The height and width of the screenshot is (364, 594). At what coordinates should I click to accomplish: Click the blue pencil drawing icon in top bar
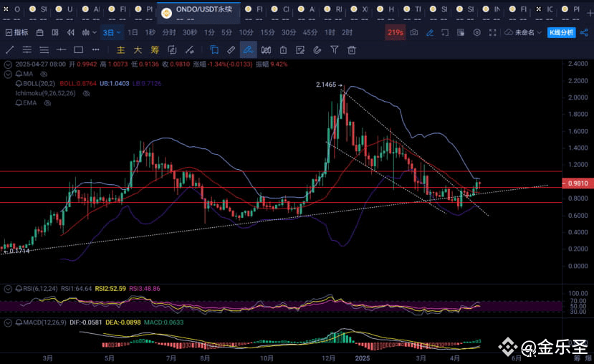pyautogui.click(x=430, y=33)
